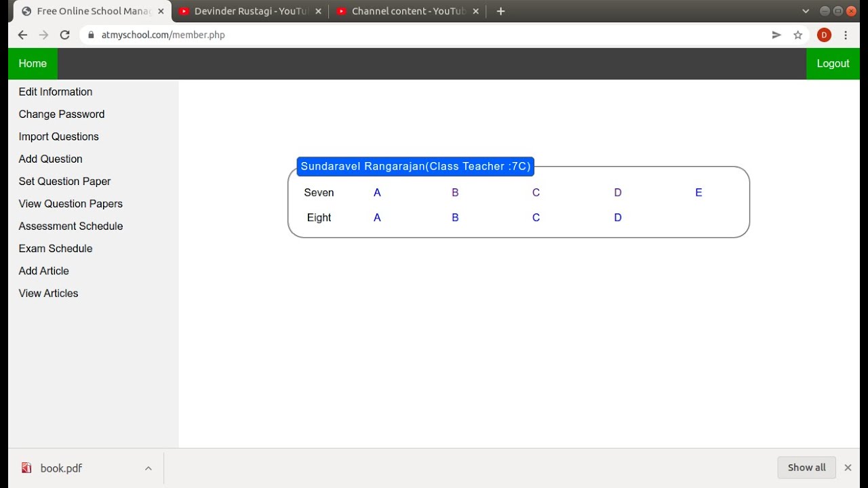Screen dimensions: 868x488
Task: Open a new tab with the plus icon
Action: (500, 12)
